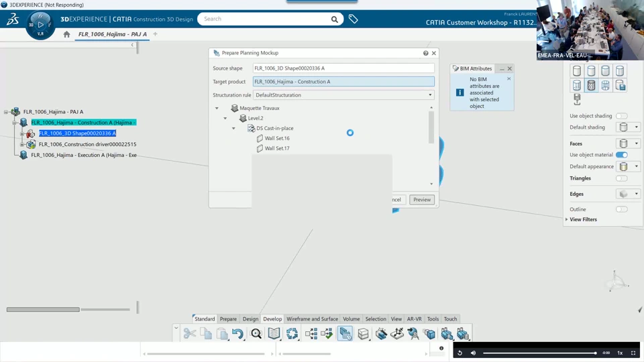Image resolution: width=644 pixels, height=362 pixels.
Task: Open the toolbar collapse chevron at bottom-left
Action: pos(176,328)
